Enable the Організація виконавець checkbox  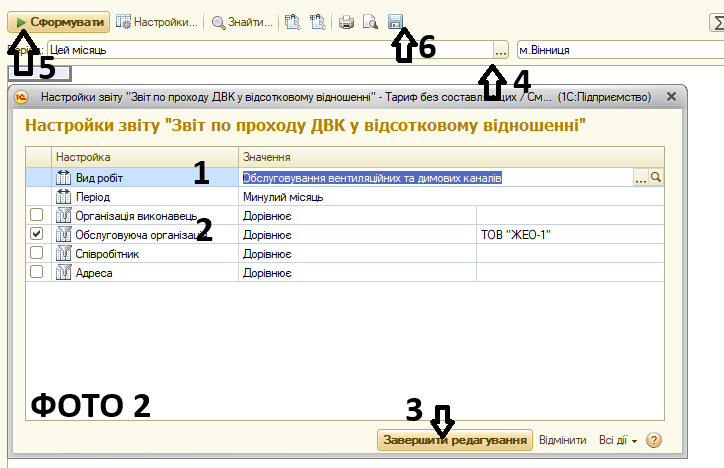point(37,215)
